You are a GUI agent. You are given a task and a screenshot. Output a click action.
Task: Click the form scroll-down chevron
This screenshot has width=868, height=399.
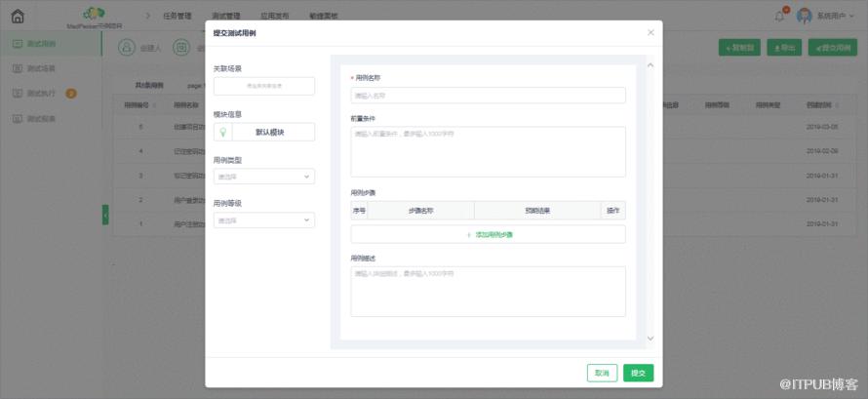[x=651, y=339]
